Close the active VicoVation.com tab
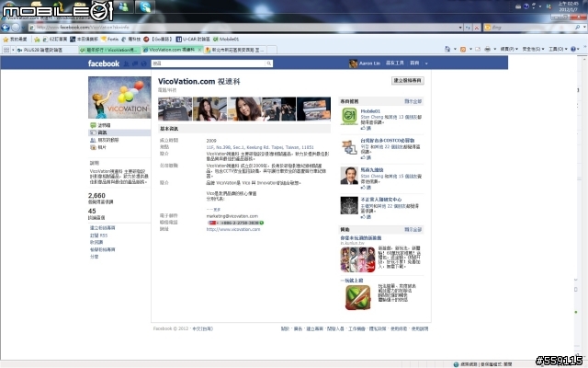 [199, 49]
